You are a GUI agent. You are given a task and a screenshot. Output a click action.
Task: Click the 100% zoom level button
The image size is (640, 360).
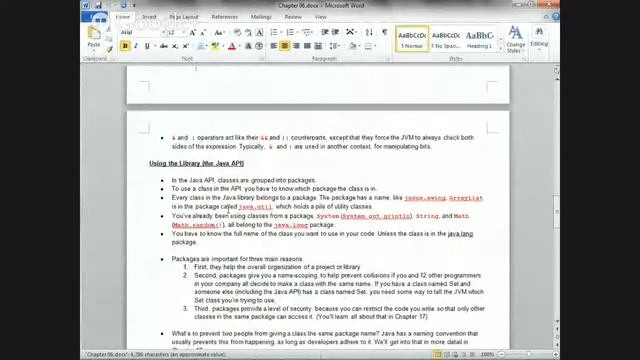(x=487, y=355)
